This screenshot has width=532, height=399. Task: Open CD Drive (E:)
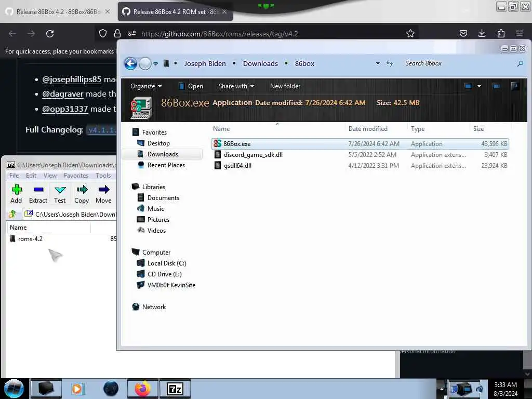(164, 274)
